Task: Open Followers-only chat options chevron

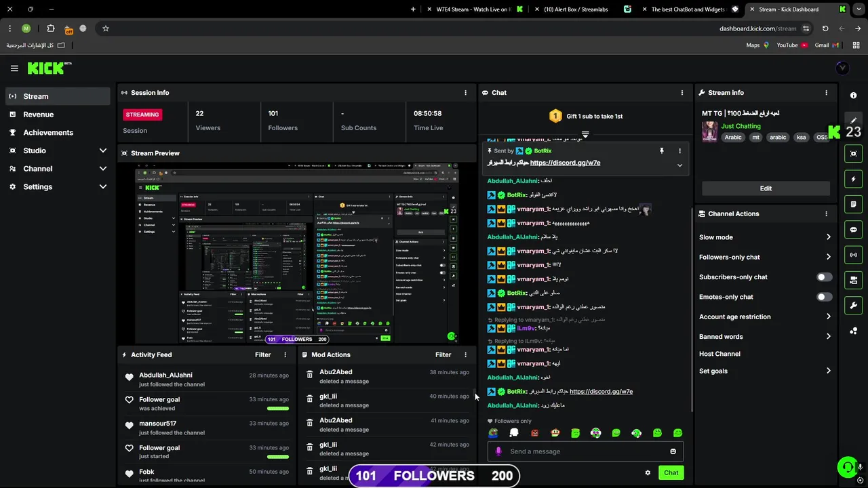Action: pyautogui.click(x=828, y=257)
